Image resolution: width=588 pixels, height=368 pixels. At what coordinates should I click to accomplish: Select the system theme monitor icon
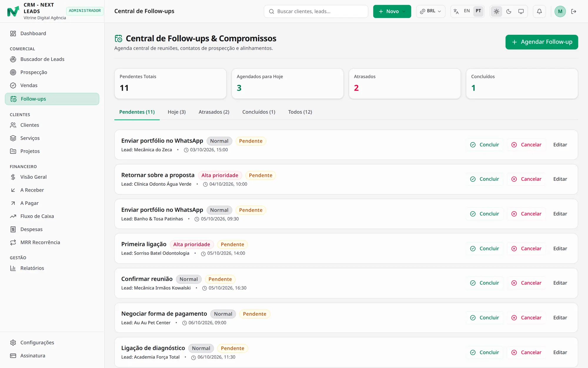[521, 11]
